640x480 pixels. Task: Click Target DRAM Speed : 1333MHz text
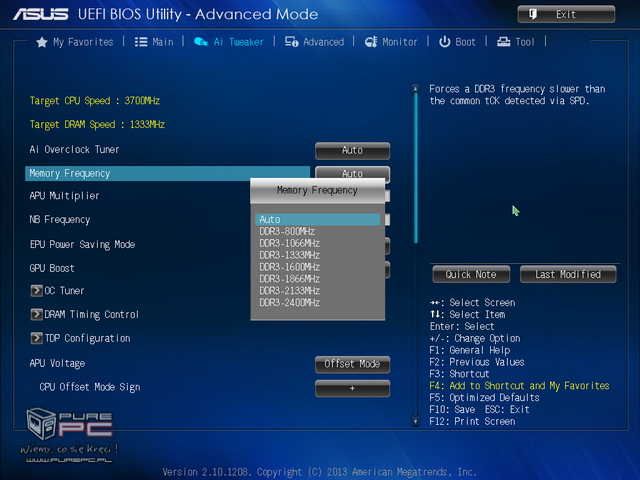click(97, 124)
